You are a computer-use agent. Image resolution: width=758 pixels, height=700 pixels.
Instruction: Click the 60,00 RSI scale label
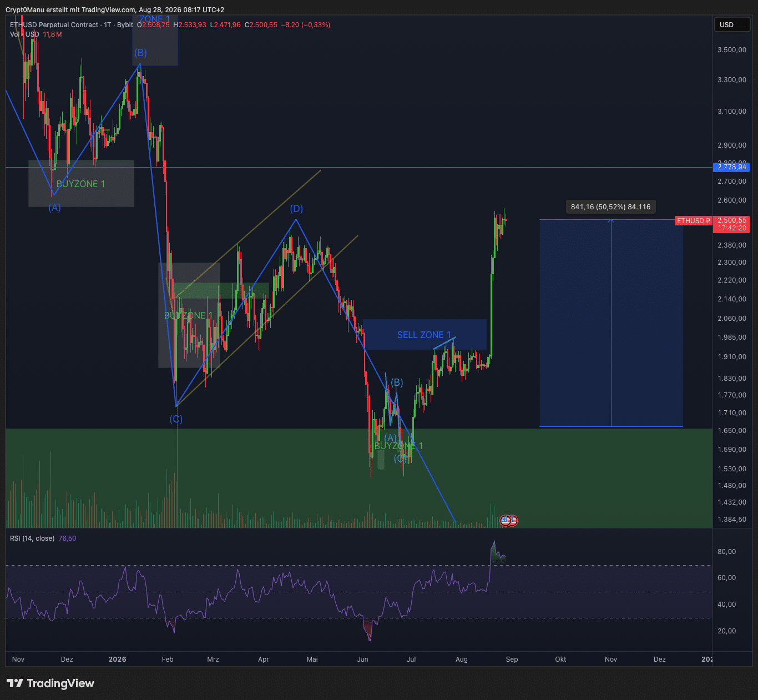click(727, 578)
